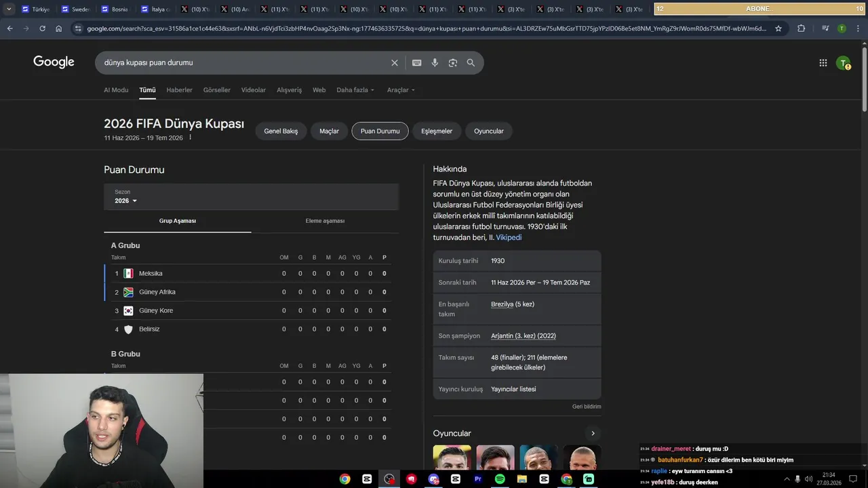Screen dimensions: 868x488
Task: Click inside the Google search field
Action: click(x=244, y=62)
